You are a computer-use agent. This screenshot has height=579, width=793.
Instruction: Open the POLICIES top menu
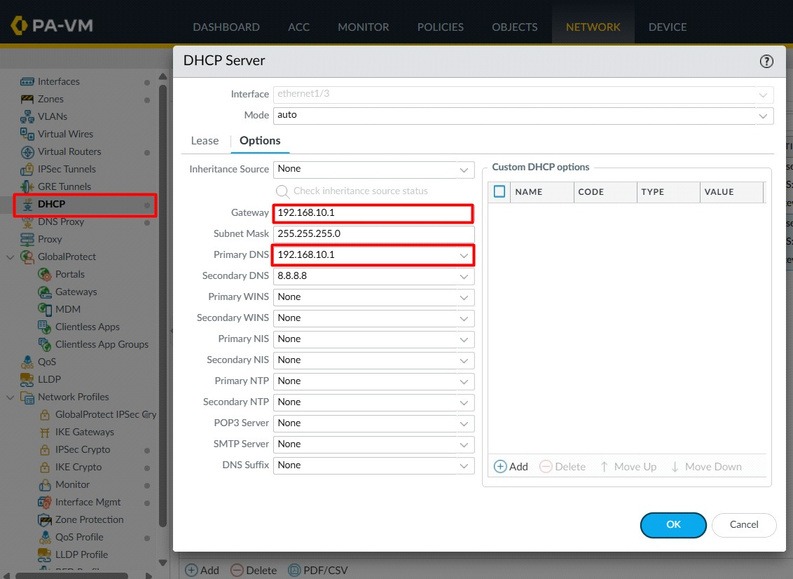click(440, 27)
